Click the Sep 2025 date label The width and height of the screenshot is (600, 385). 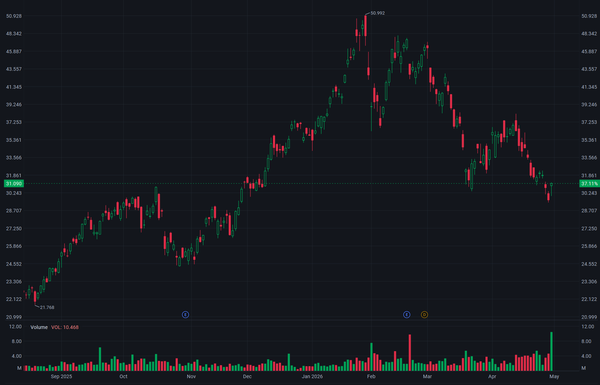[x=61, y=377]
